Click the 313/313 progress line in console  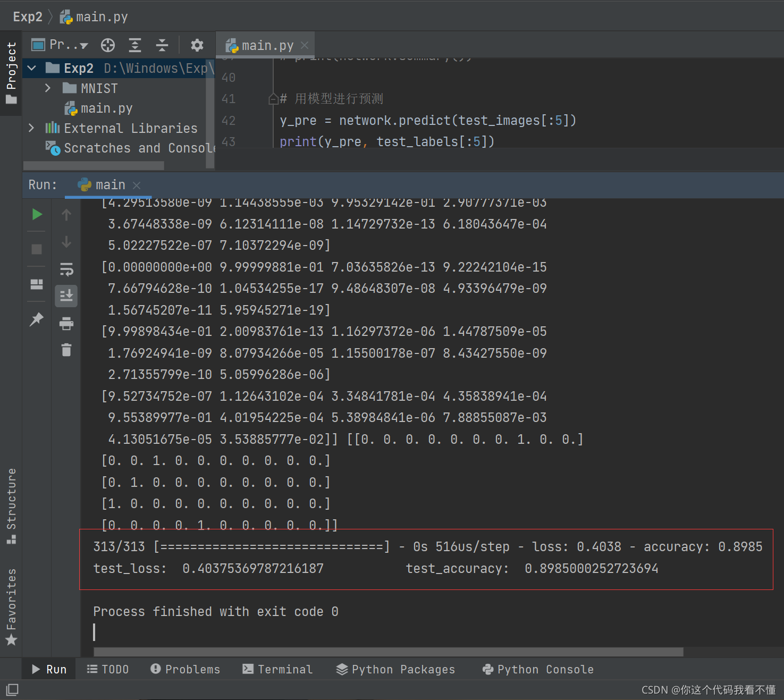428,547
